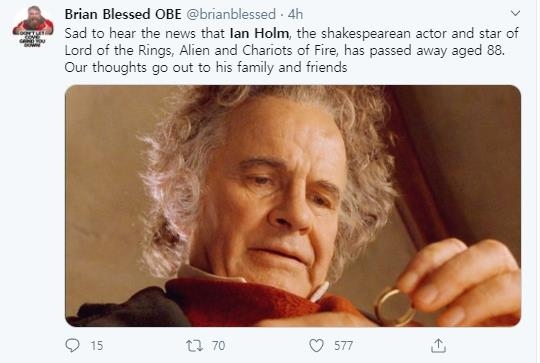The height and width of the screenshot is (363, 540).
Task: Click the 'Chariots of Fire' text
Action: pyautogui.click(x=289, y=50)
